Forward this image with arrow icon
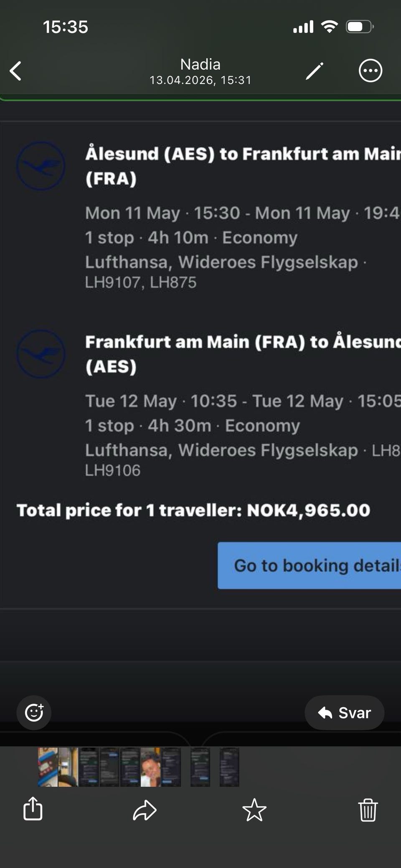This screenshot has height=868, width=401. click(145, 810)
